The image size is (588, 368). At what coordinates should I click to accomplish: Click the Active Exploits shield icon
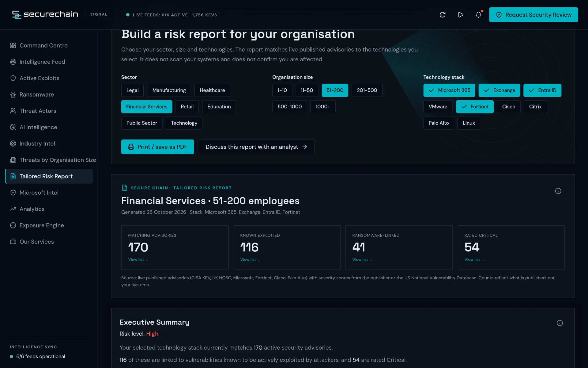[13, 78]
